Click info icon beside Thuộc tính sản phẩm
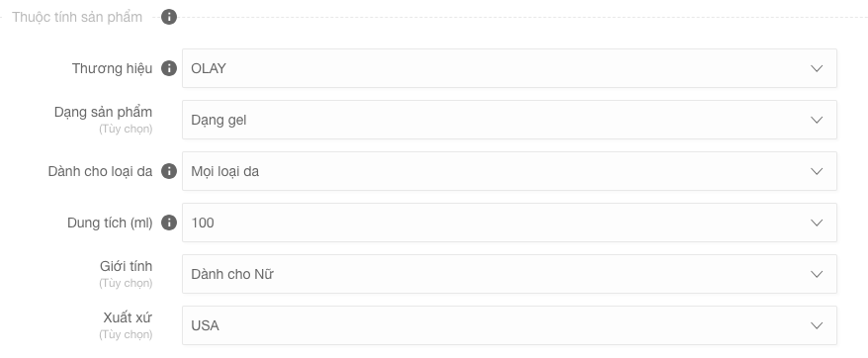 click(x=169, y=17)
